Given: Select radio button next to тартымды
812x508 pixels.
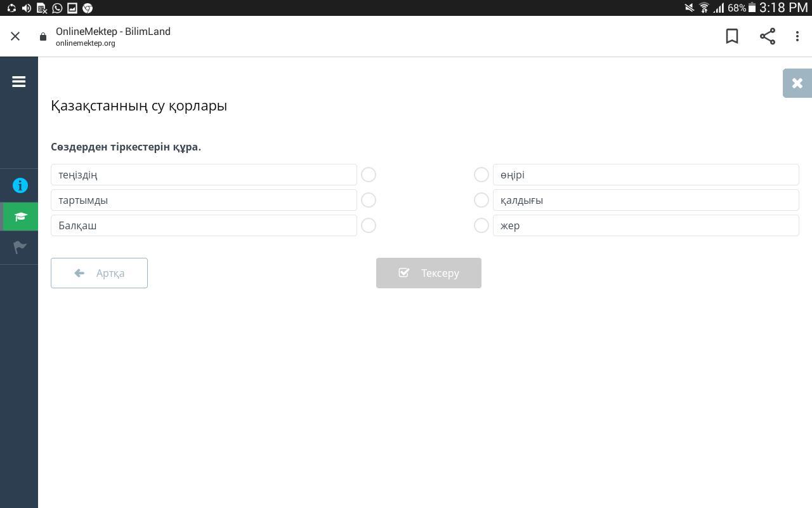Looking at the screenshot, I should (x=369, y=200).
